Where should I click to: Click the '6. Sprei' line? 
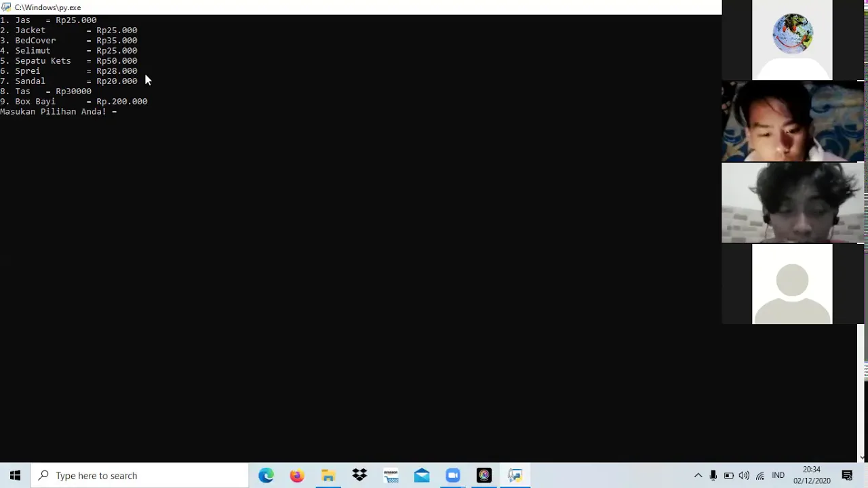click(x=68, y=71)
